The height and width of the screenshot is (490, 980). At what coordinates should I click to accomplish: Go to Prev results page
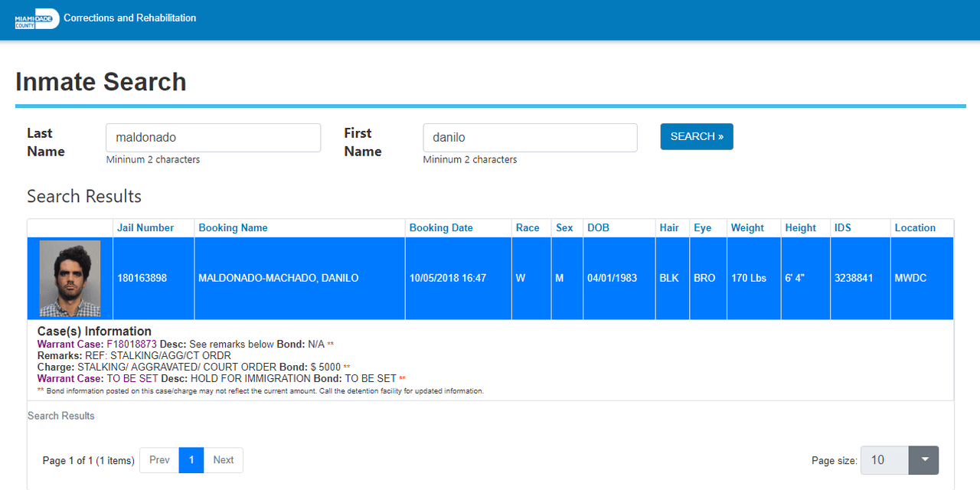[x=159, y=460]
